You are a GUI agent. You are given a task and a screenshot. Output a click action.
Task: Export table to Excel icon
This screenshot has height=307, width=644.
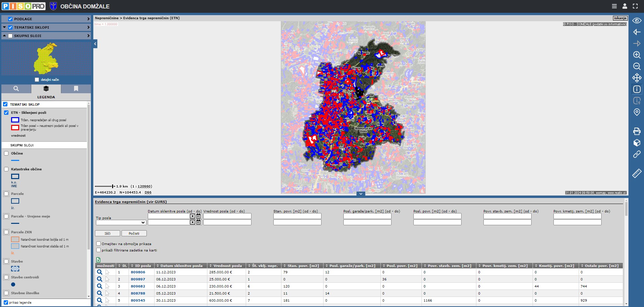coord(98,260)
